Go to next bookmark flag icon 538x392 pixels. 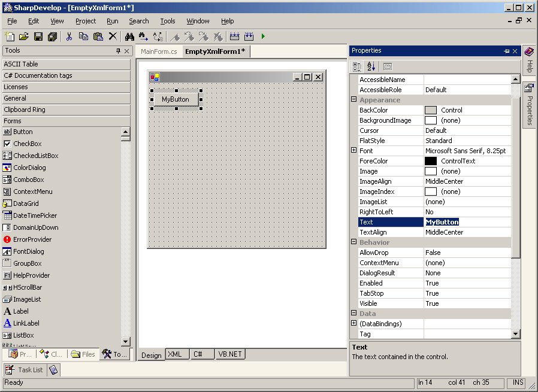(204, 37)
